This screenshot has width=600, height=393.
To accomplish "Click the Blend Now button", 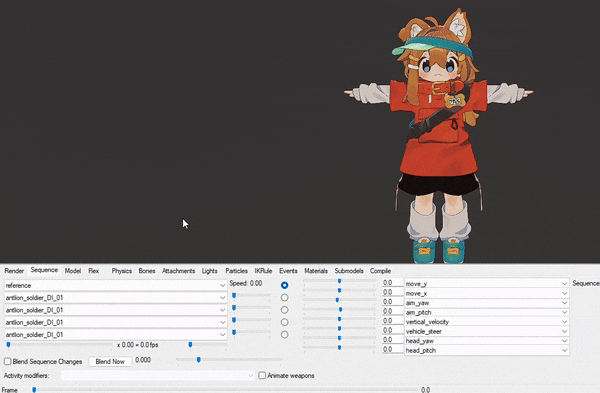I will pos(110,361).
